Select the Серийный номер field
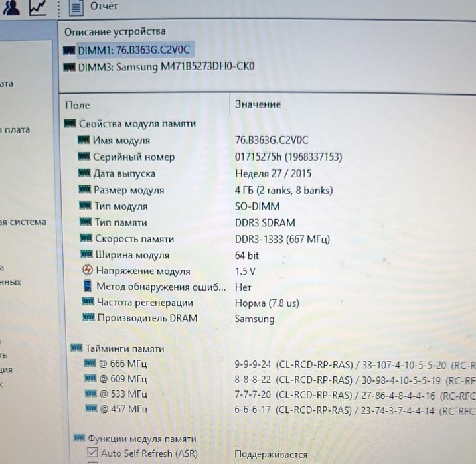Image resolution: width=476 pixels, height=464 pixels. [x=134, y=157]
